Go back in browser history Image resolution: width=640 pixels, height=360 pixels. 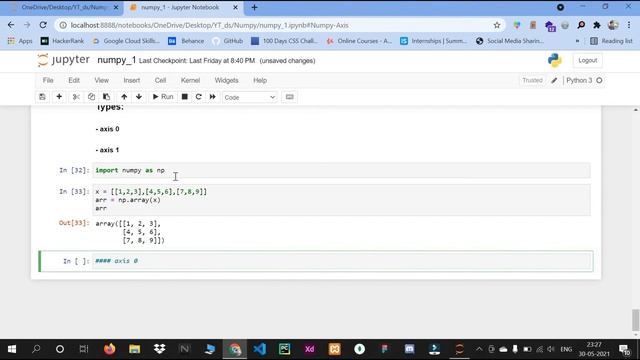[x=11, y=25]
